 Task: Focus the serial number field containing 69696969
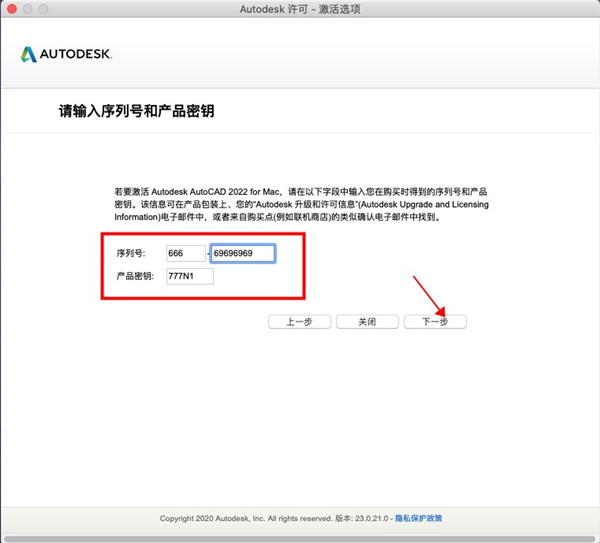243,253
